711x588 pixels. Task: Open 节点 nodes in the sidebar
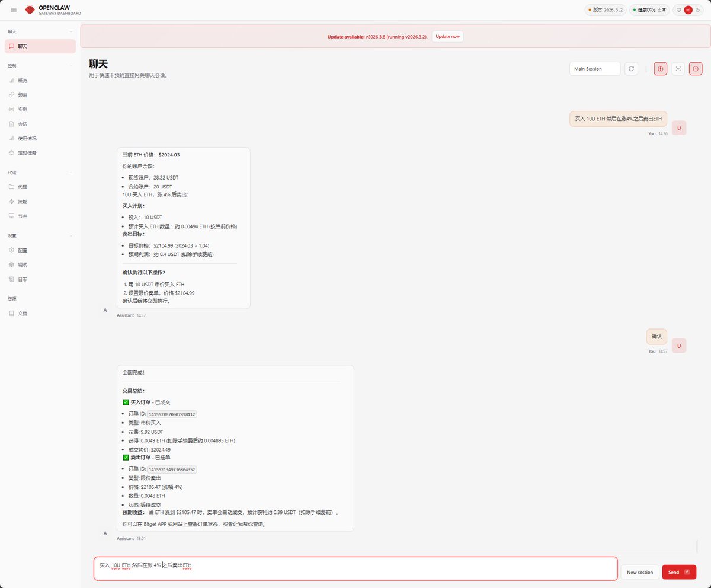point(40,216)
